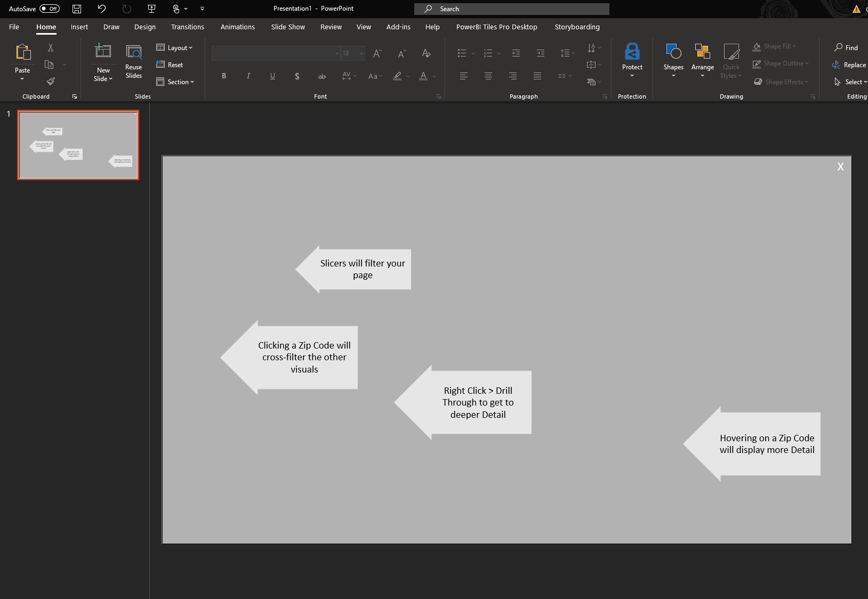Screen dimensions: 868x599
Task: Click the Increase Font Size icon
Action: [x=376, y=53]
